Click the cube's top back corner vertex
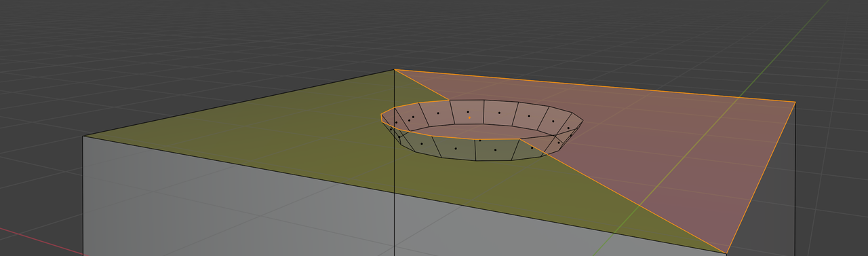The image size is (868, 256). click(x=395, y=69)
